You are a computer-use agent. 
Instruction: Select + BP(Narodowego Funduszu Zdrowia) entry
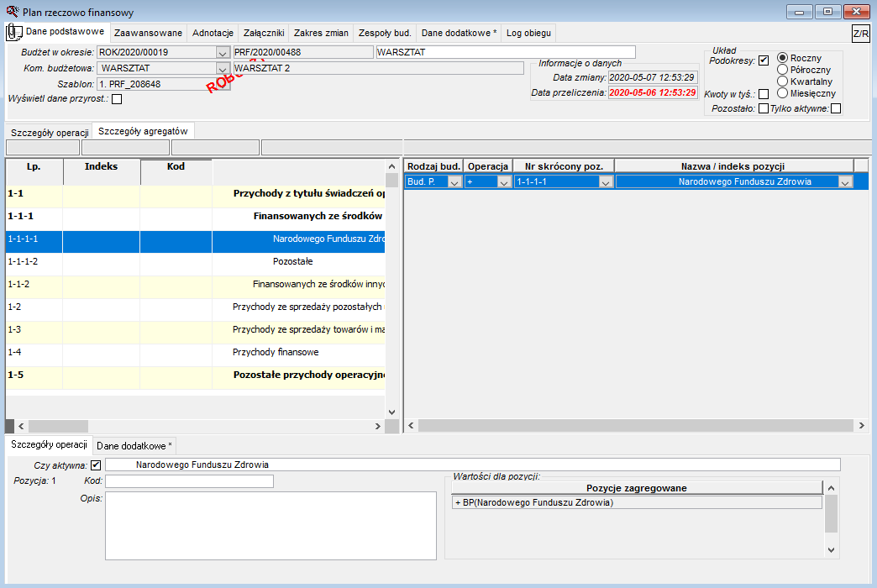click(637, 502)
